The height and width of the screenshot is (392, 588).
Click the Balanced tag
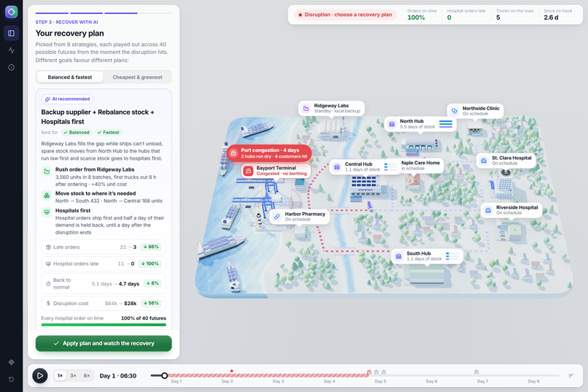click(x=76, y=132)
